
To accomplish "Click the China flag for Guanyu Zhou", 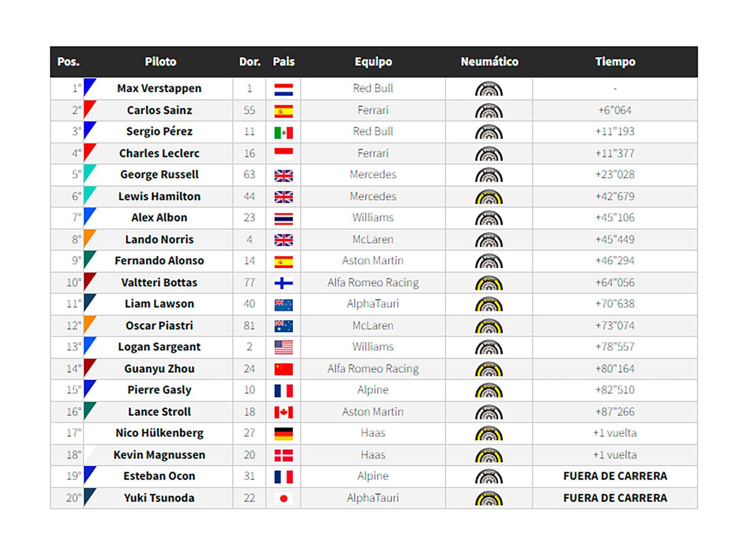I will pyautogui.click(x=283, y=369).
